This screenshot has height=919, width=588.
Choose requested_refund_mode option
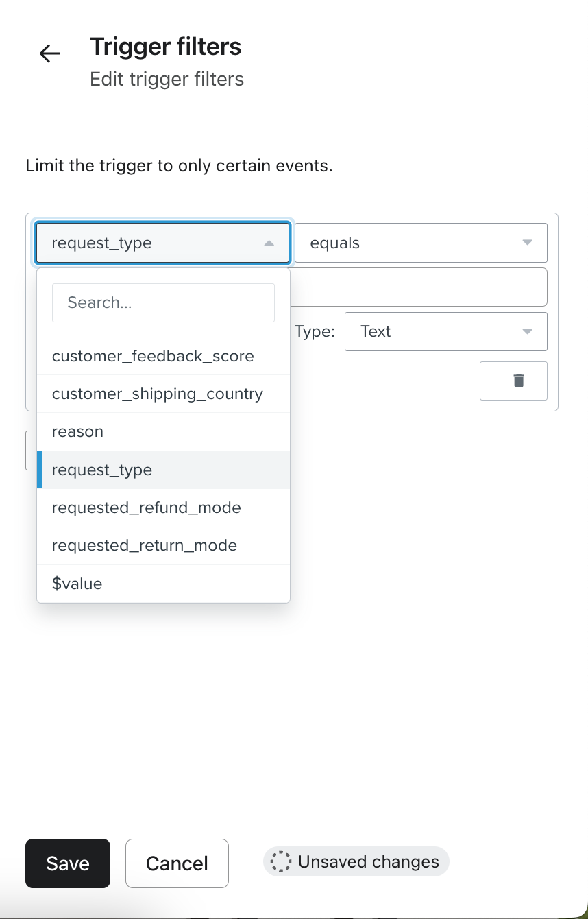[x=163, y=508]
